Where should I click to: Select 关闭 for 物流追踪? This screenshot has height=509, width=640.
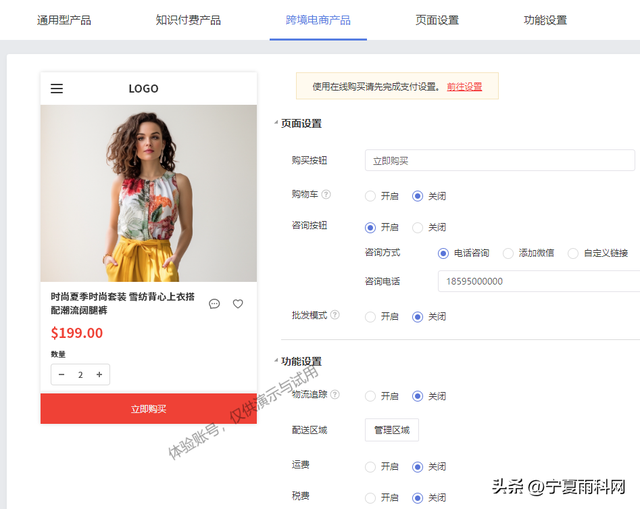coord(417,396)
